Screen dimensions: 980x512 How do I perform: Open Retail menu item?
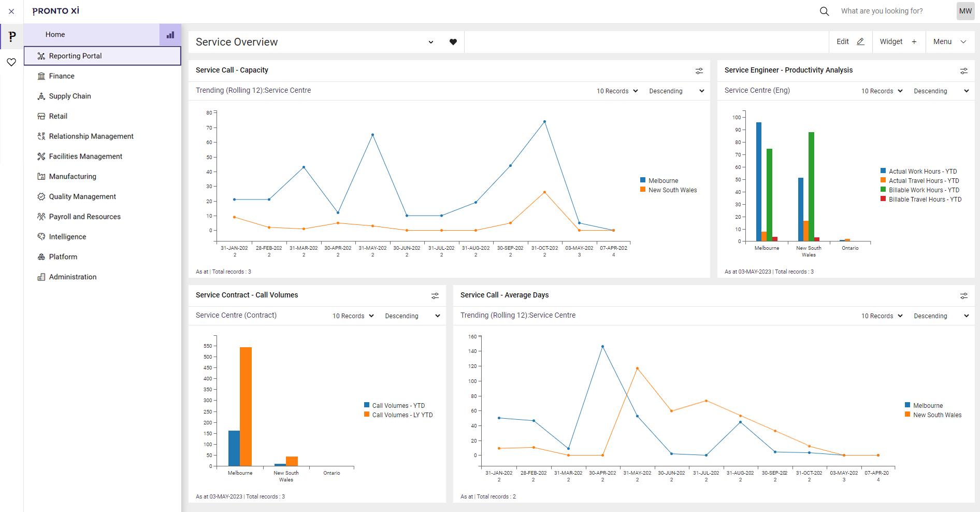click(103, 116)
